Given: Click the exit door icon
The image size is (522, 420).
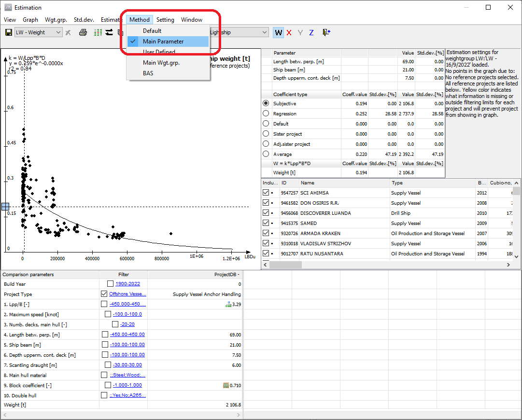Looking at the screenshot, I should tap(326, 32).
